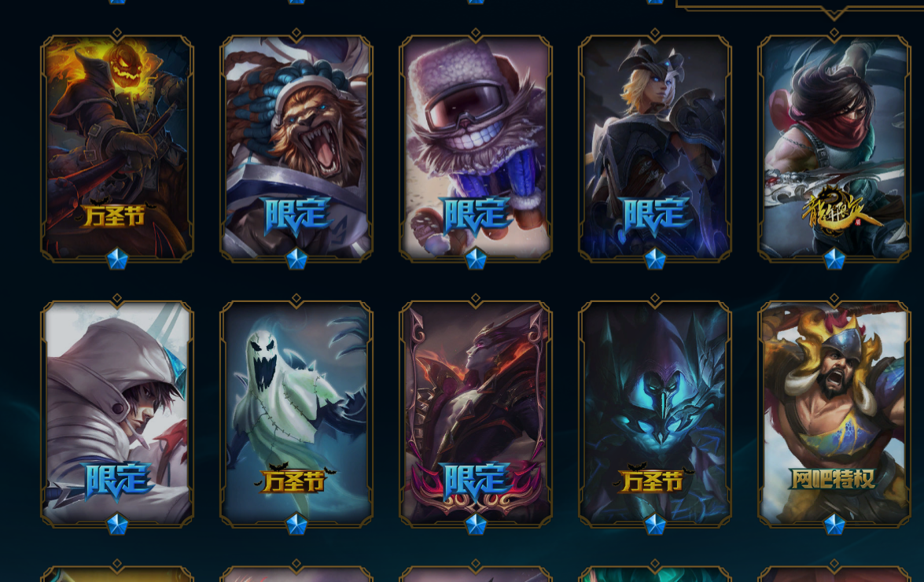Image resolution: width=924 pixels, height=582 pixels.
Task: Open the flaming pumpkin-head 万圣节 skin card
Action: click(x=117, y=149)
